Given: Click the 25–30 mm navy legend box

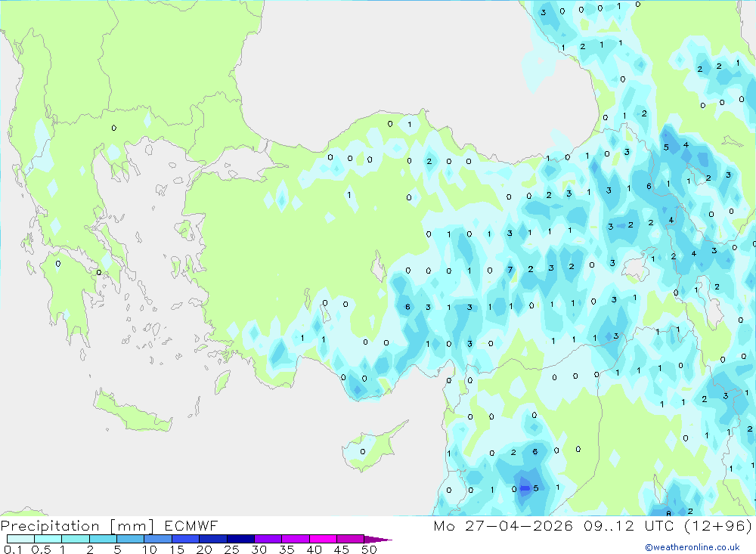Looking at the screenshot, I should click(x=240, y=539).
